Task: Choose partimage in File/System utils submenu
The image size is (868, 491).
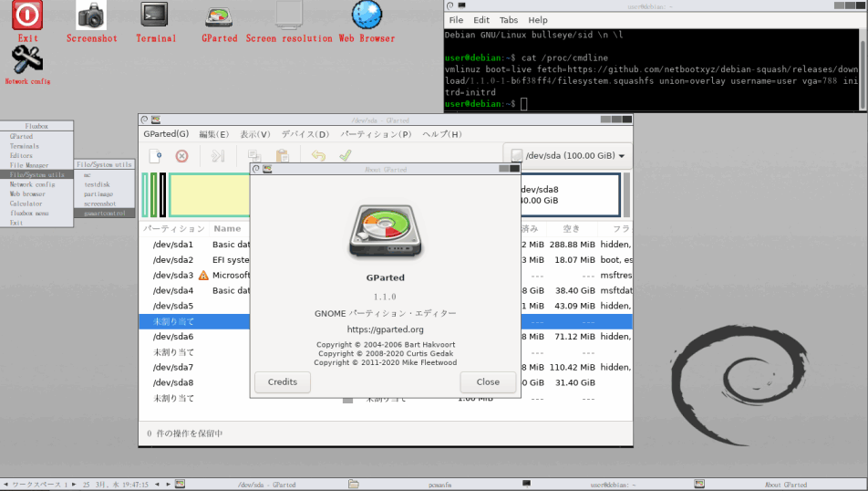Action: click(x=105, y=194)
